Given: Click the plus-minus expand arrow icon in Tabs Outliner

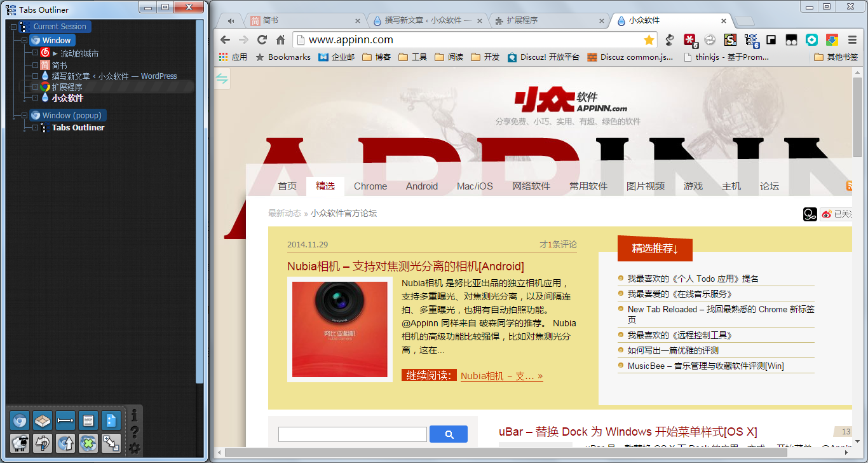Looking at the screenshot, I should 111,443.
